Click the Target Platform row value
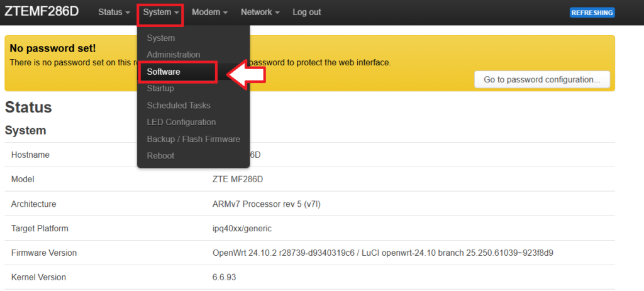Viewport: 644px width, 291px height. pos(242,229)
